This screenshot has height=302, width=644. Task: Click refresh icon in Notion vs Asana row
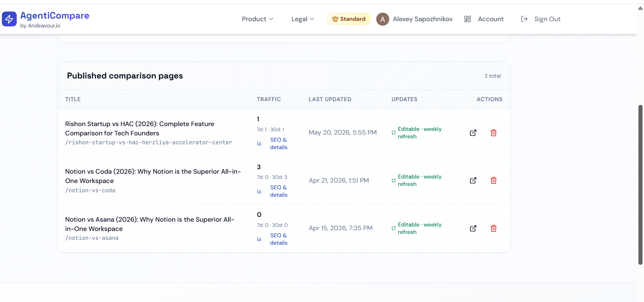394,228
